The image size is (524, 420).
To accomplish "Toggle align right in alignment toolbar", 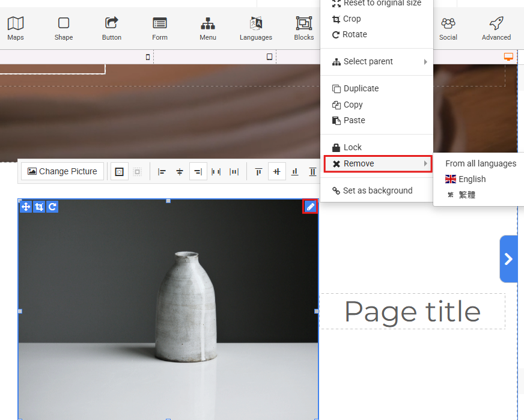I will click(x=198, y=172).
